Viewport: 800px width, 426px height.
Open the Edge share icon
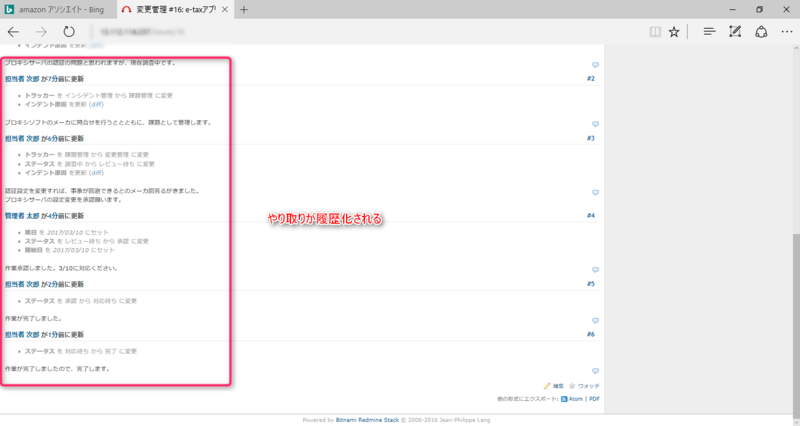pos(761,32)
